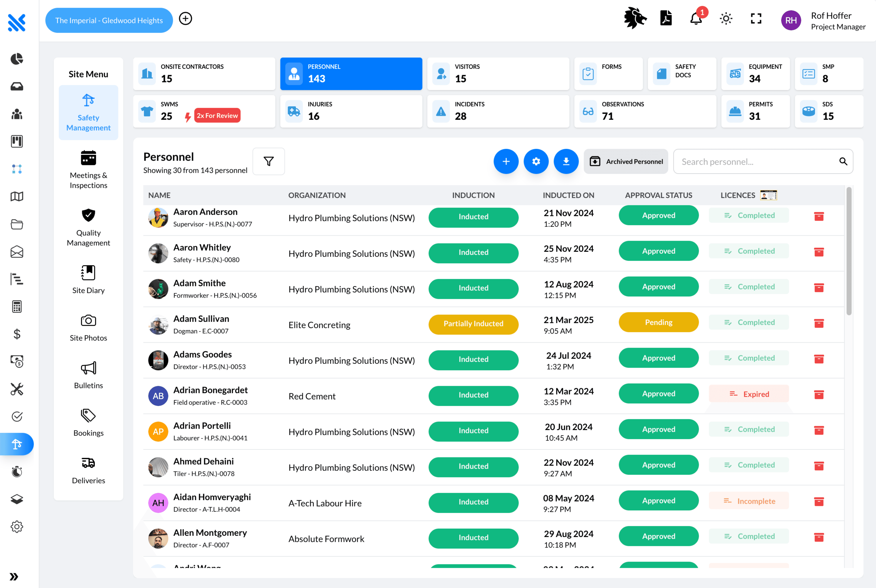Open Adrian Bonegardet's Expired licences status
The image size is (876, 588).
pos(749,394)
